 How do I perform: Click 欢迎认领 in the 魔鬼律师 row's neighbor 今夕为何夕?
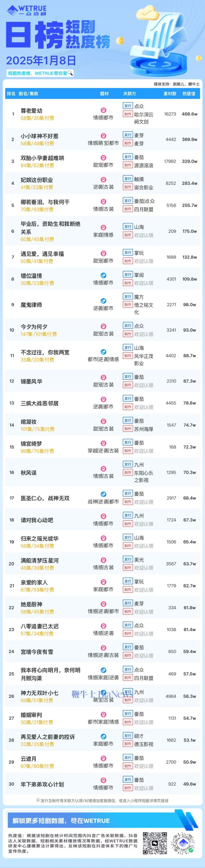point(144,334)
